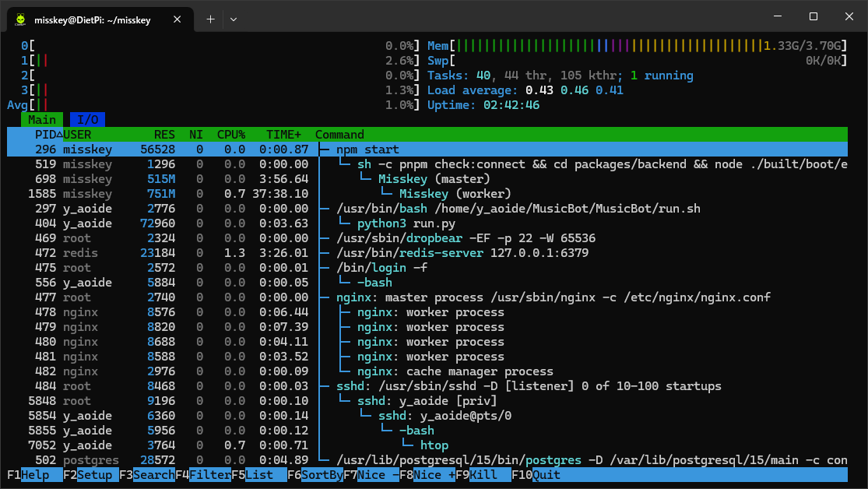The height and width of the screenshot is (489, 868).
Task: Select the sh -c pnpm check:connect process
Action: click(x=427, y=164)
